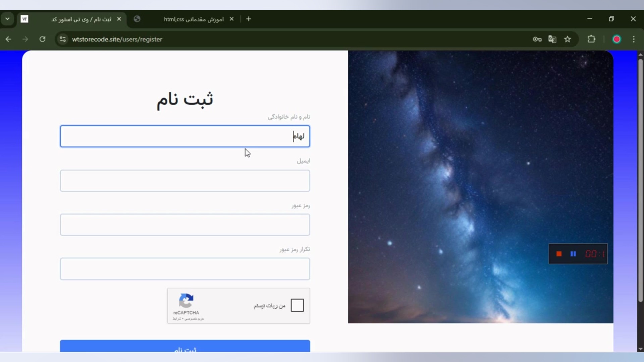
Task: Expand the tab search dropdown arrow
Action: 7,19
